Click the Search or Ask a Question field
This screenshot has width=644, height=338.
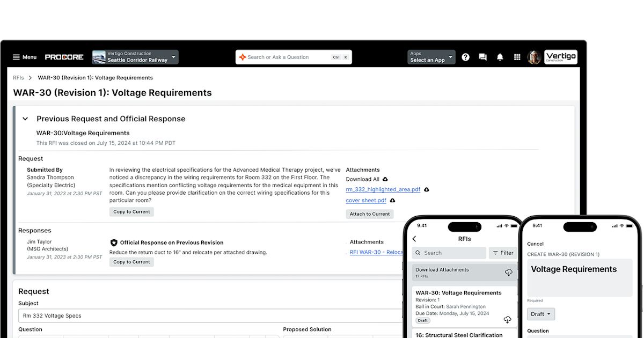pos(294,57)
